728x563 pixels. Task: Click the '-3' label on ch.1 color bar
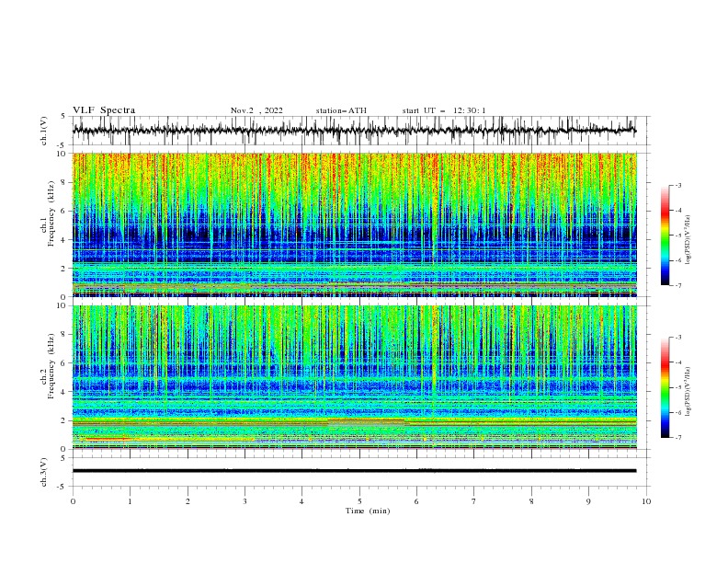[x=677, y=185]
